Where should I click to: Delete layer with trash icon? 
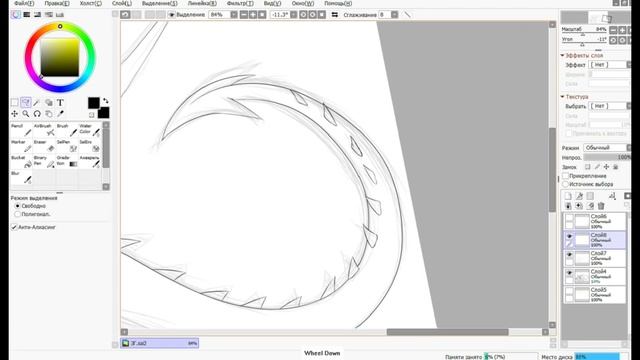pos(601,206)
